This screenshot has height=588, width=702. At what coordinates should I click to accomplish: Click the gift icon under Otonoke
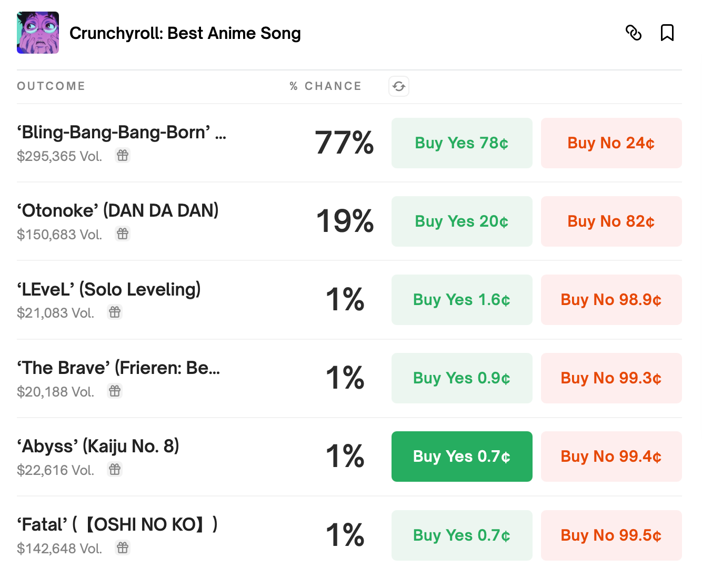click(123, 234)
